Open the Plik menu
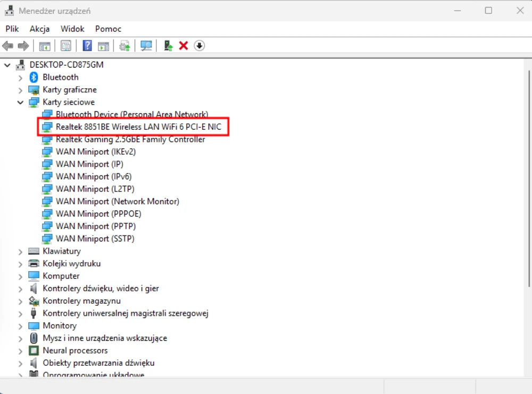 (x=12, y=29)
